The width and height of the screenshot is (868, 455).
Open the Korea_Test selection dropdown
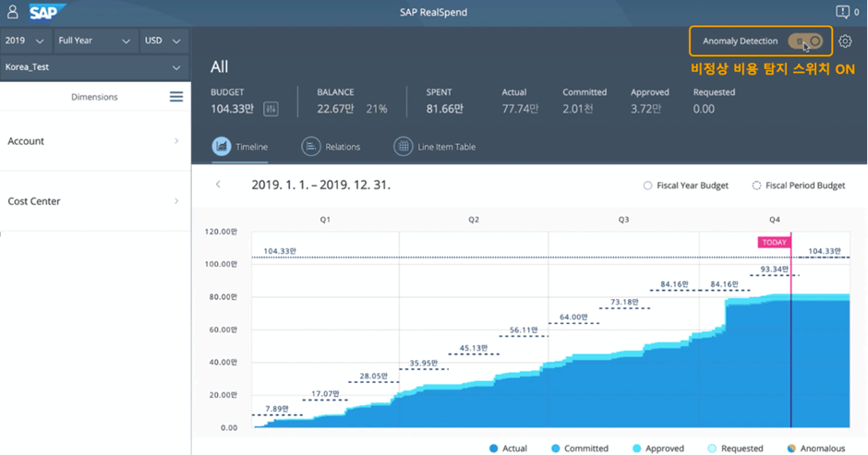(x=94, y=67)
